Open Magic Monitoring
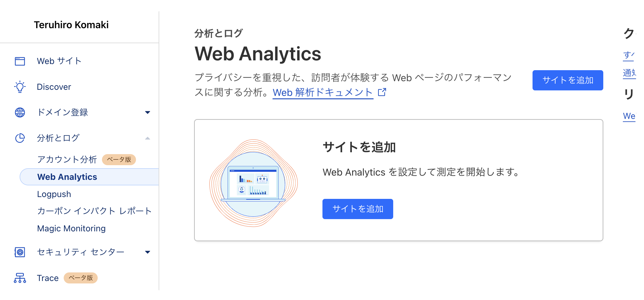Screen dimensions: 644x300 click(71, 228)
